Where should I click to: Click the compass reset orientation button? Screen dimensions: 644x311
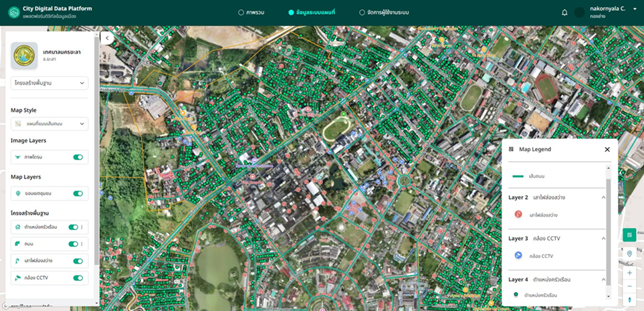coord(629,300)
